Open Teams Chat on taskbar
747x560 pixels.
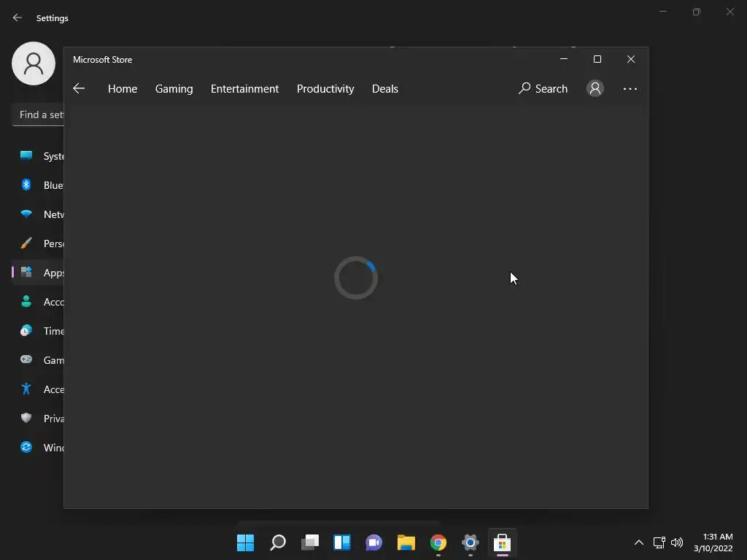[x=374, y=542]
